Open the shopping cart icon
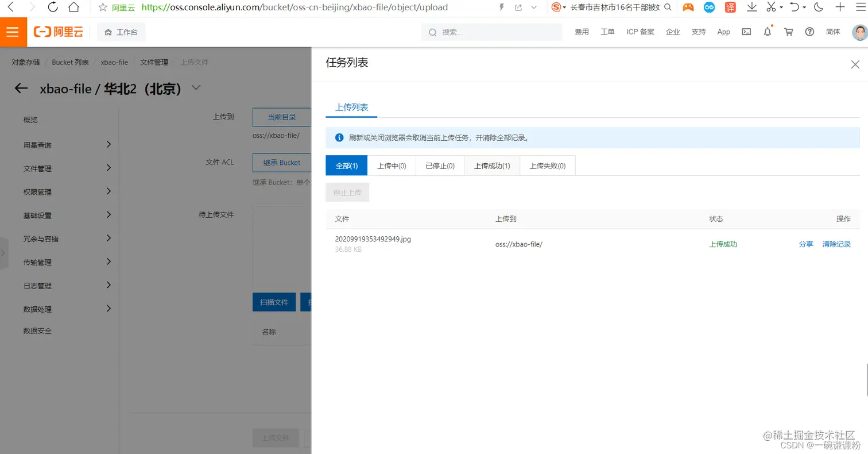Screen dimensions: 868x454 789,32
